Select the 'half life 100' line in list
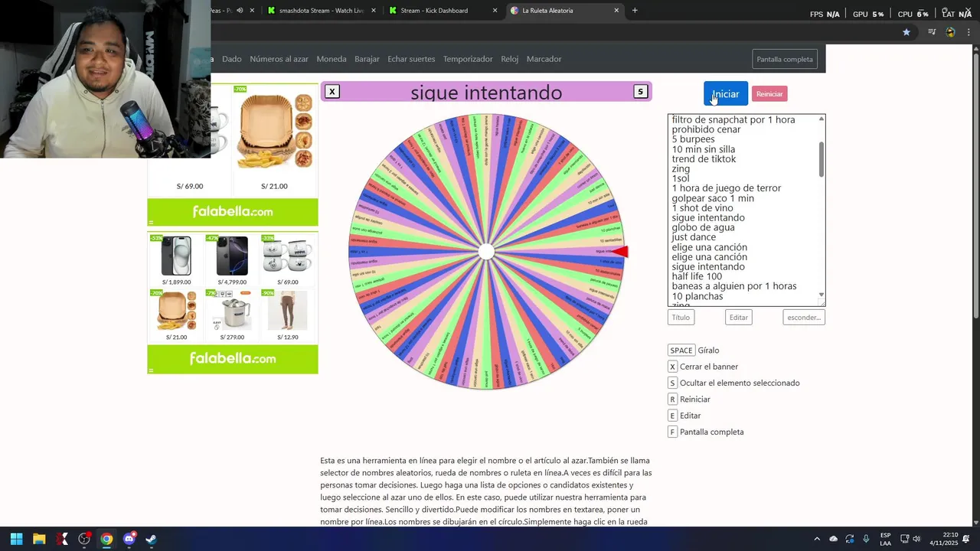980x551 pixels. [x=697, y=276]
